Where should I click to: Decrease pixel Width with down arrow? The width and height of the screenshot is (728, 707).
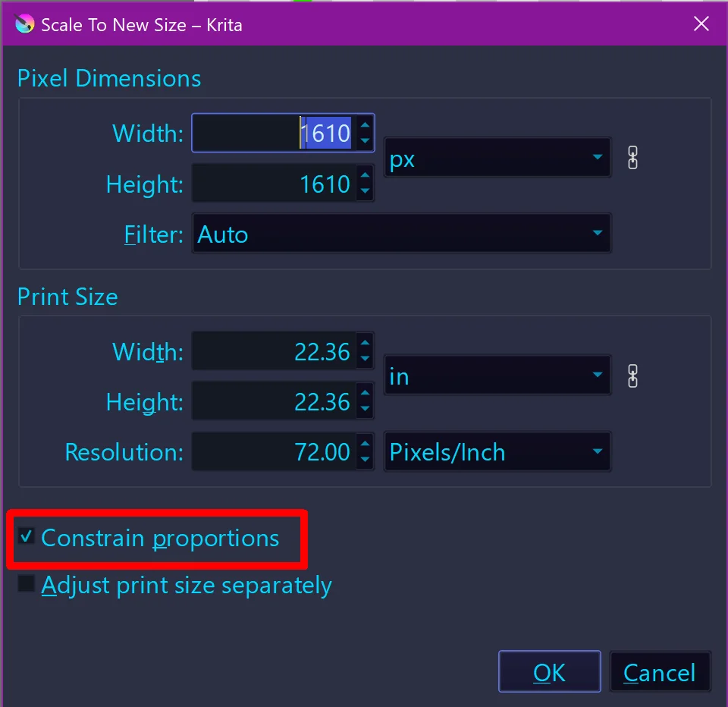click(366, 141)
